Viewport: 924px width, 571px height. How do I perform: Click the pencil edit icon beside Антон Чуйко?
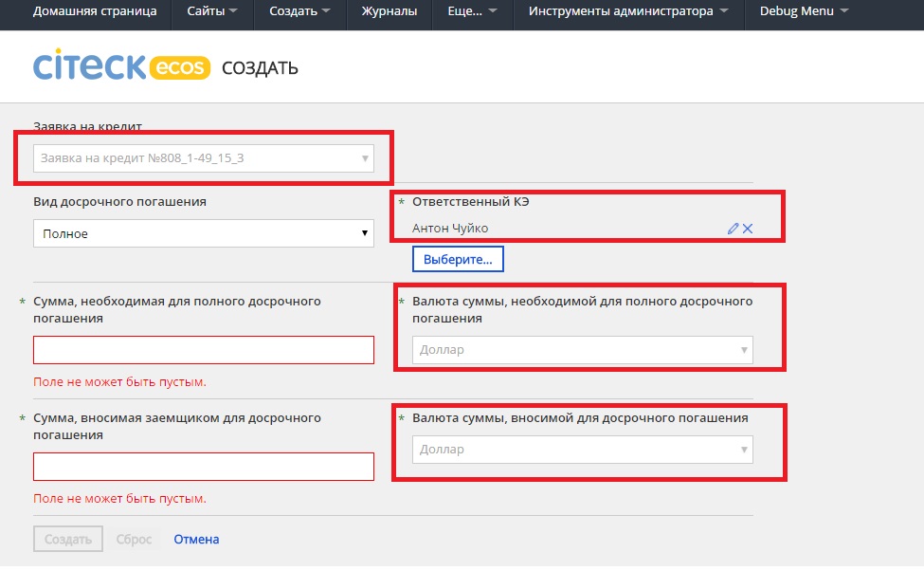click(x=733, y=229)
